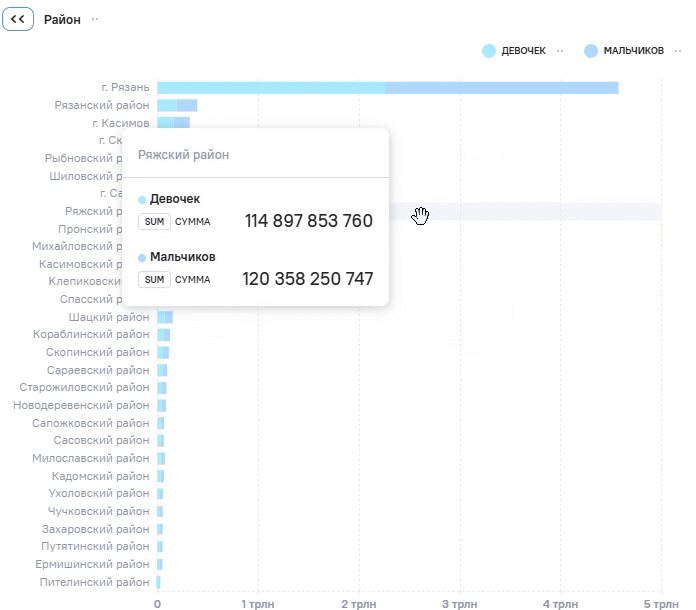This screenshot has height=610, width=696.
Task: Click the Пителинский район label
Action: [x=95, y=582]
